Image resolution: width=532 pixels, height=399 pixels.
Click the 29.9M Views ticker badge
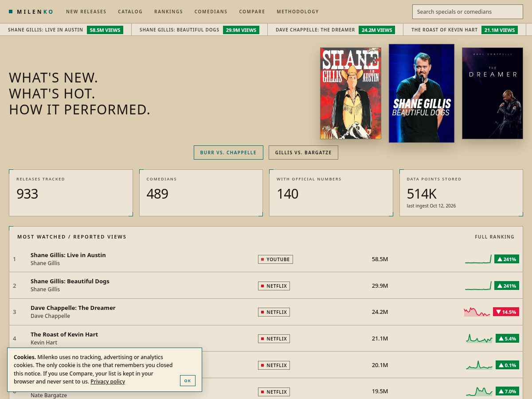(241, 30)
